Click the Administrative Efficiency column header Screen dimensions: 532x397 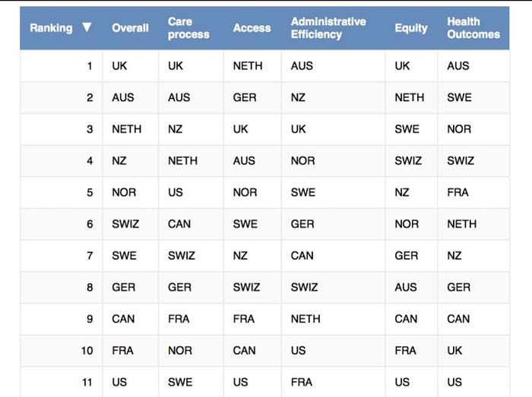328,28
